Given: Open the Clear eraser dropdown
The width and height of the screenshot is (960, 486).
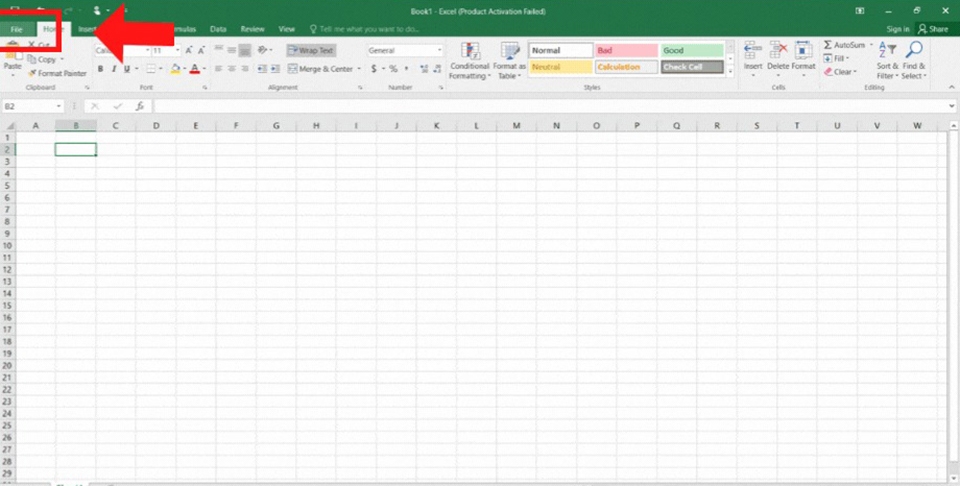Looking at the screenshot, I should [x=840, y=72].
